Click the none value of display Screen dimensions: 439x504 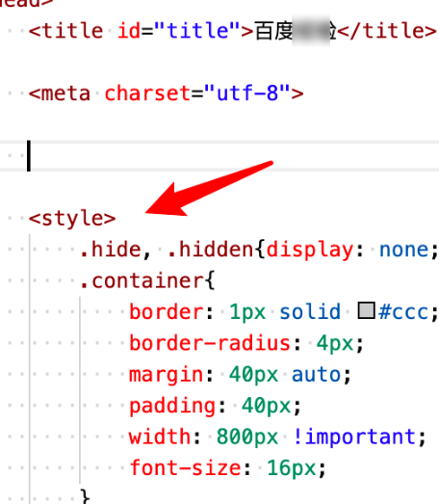403,250
